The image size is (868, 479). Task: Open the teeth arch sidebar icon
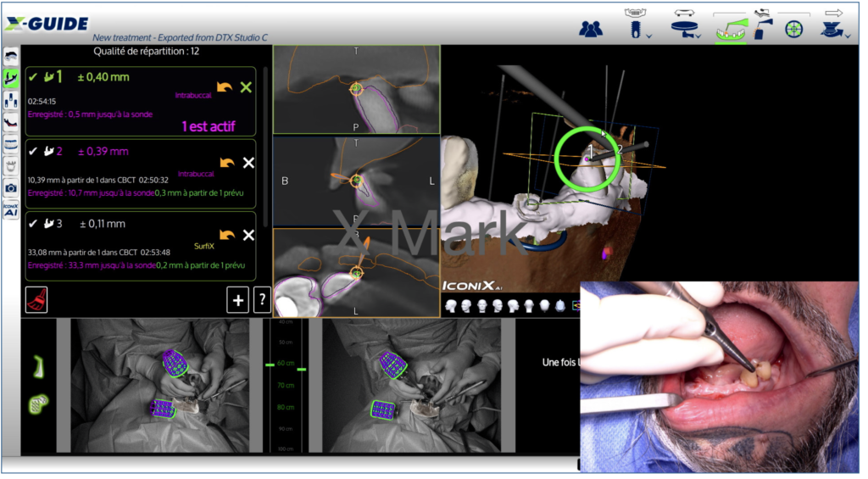point(11,144)
